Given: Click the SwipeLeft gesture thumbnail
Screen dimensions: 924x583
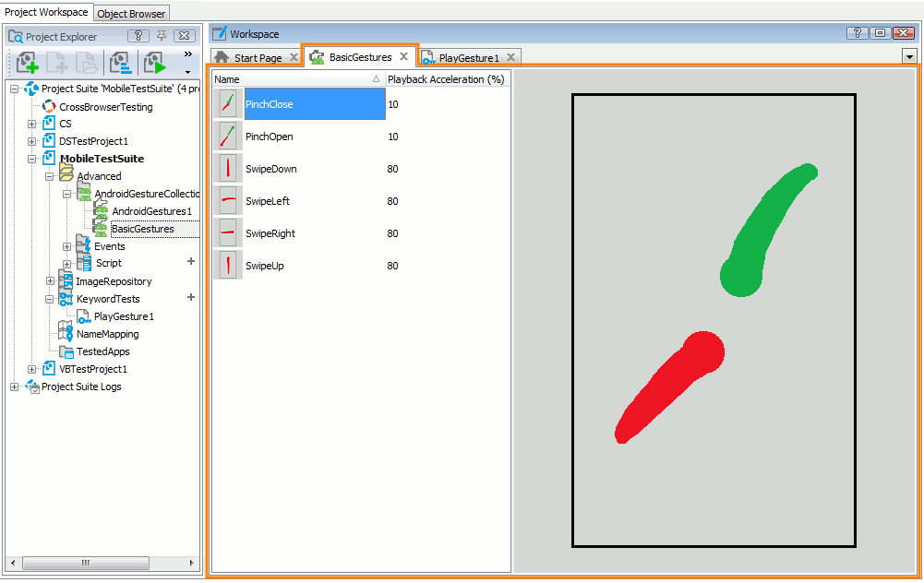Looking at the screenshot, I should click(228, 201).
